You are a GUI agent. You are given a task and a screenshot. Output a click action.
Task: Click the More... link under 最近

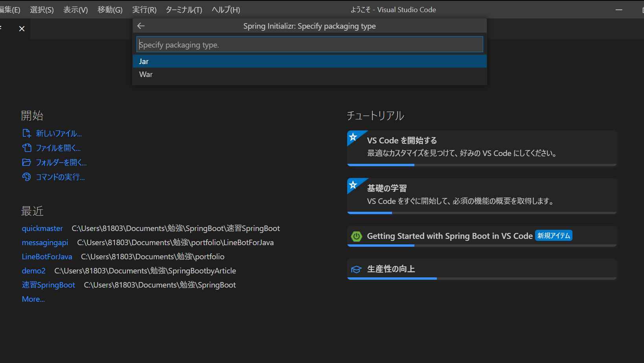point(33,299)
